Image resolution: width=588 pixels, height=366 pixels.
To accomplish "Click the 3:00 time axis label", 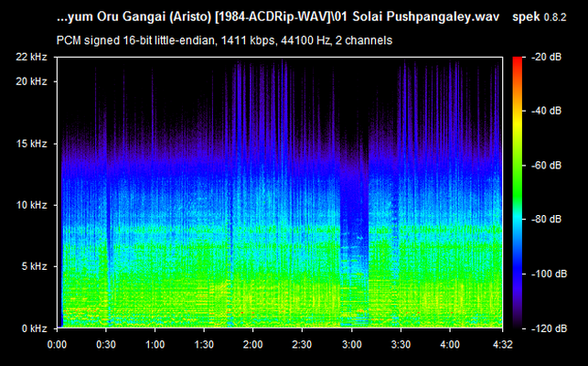I will pos(352,345).
